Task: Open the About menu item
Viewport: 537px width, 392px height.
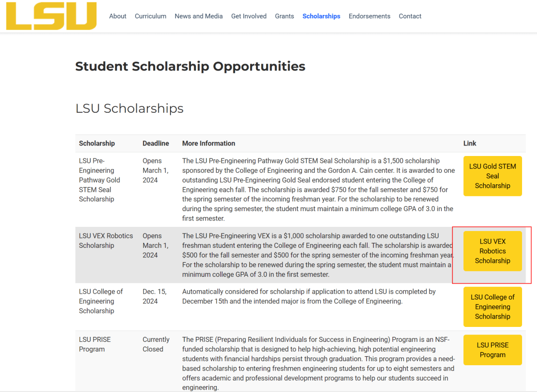Action: click(x=118, y=16)
